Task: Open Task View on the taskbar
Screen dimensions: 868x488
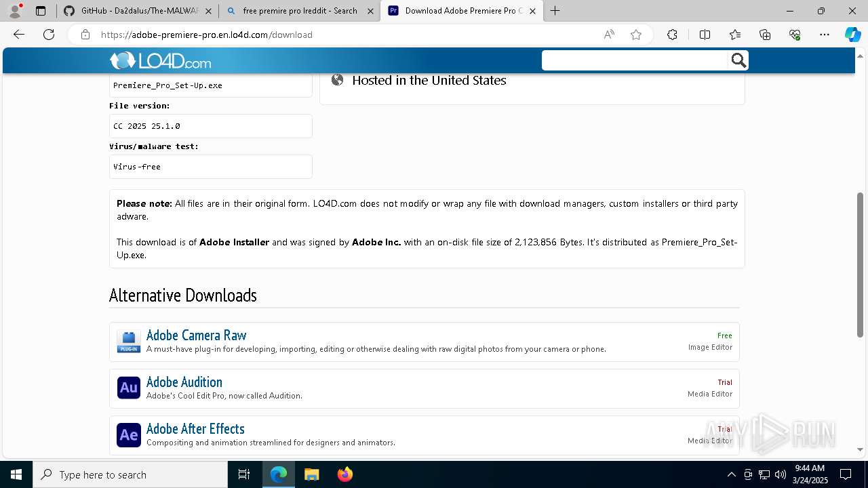Action: point(244,474)
